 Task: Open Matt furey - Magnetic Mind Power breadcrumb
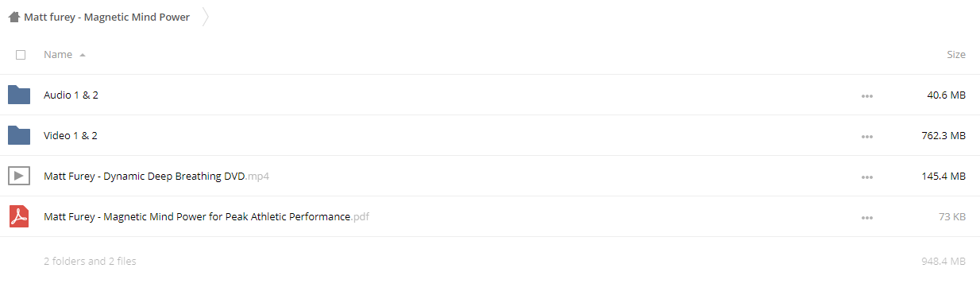(106, 17)
